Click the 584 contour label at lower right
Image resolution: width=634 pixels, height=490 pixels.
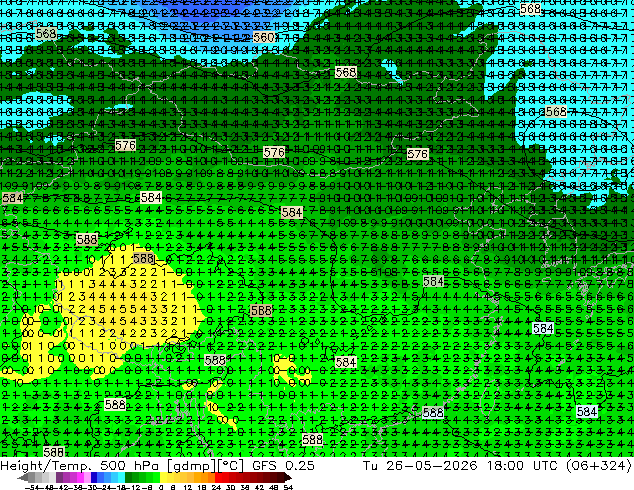point(587,412)
